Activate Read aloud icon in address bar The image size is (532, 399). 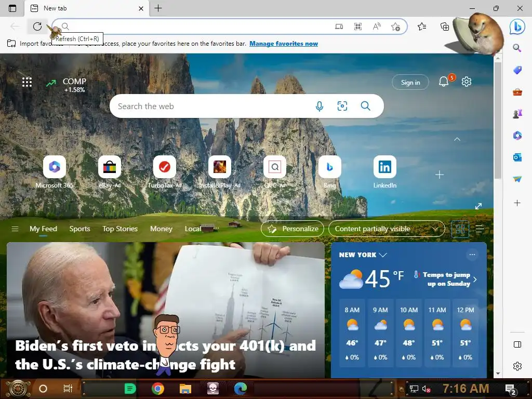pyautogui.click(x=377, y=26)
